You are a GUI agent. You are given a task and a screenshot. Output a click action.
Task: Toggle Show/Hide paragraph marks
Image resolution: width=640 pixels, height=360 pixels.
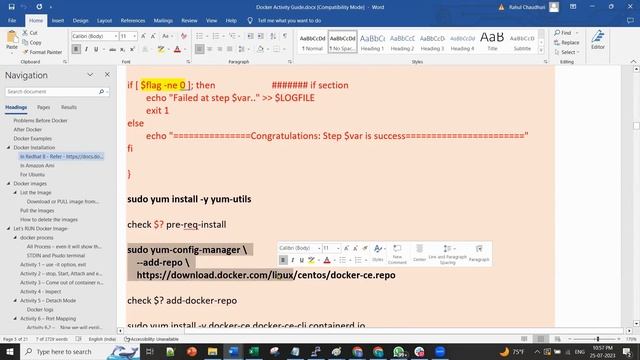285,36
